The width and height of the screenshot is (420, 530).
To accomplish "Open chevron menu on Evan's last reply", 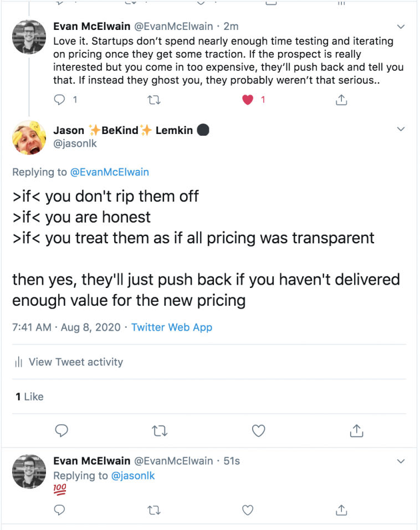I will click(401, 461).
